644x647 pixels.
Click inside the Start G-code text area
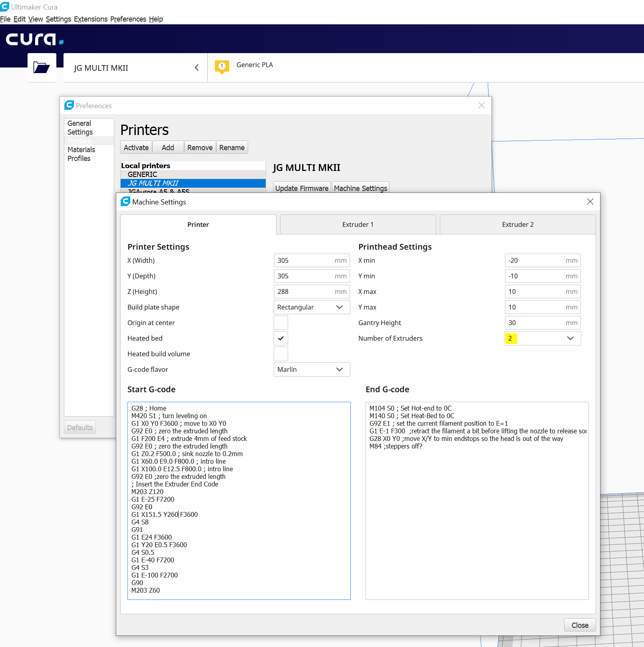coord(239,501)
